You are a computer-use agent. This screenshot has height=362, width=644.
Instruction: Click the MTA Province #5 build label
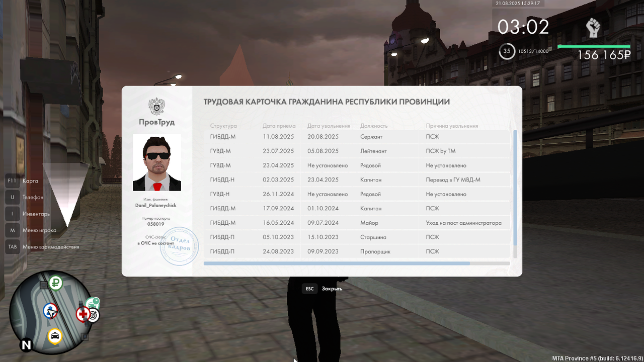[597, 358]
